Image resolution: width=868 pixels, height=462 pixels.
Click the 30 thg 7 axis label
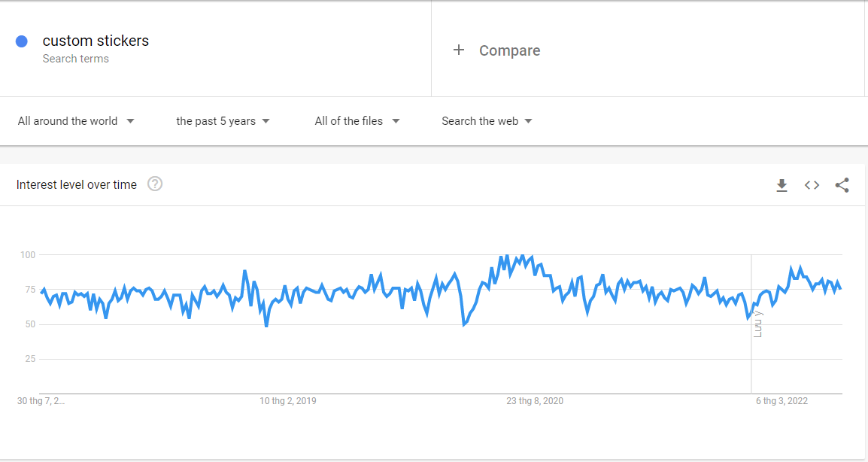(x=41, y=401)
